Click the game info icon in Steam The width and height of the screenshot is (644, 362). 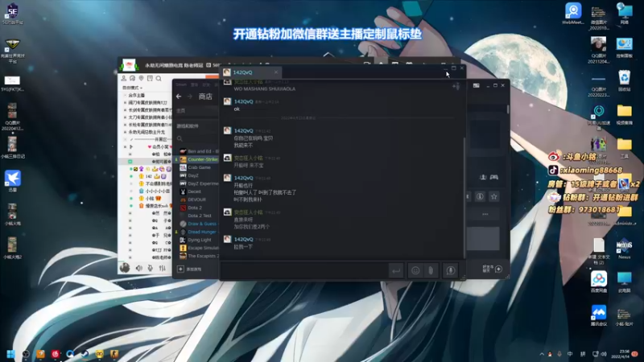[x=480, y=196]
